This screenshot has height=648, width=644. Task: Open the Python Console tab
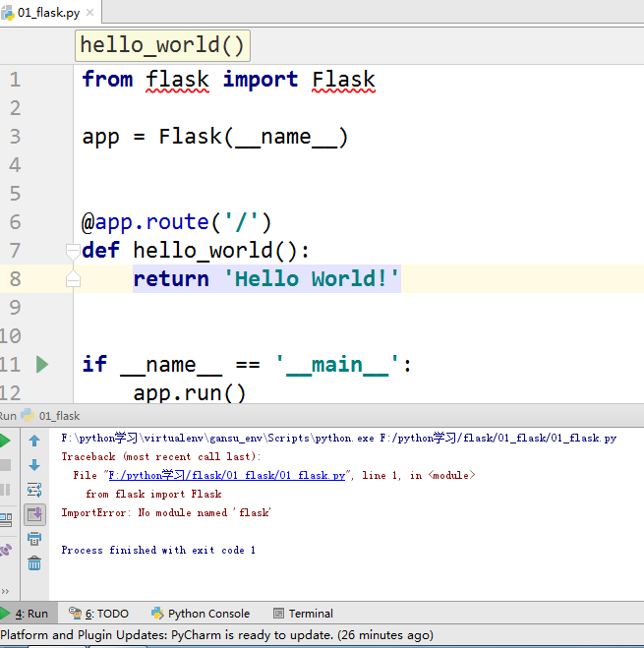[201, 614]
